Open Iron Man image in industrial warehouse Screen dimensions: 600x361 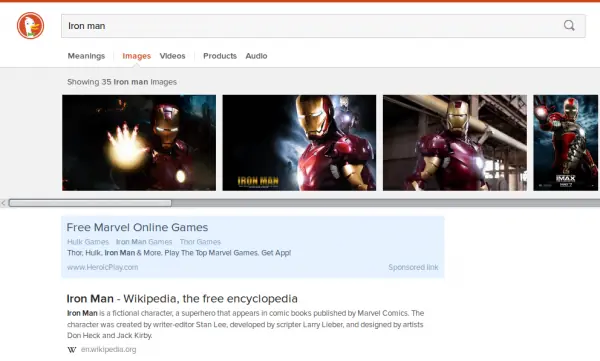point(455,143)
